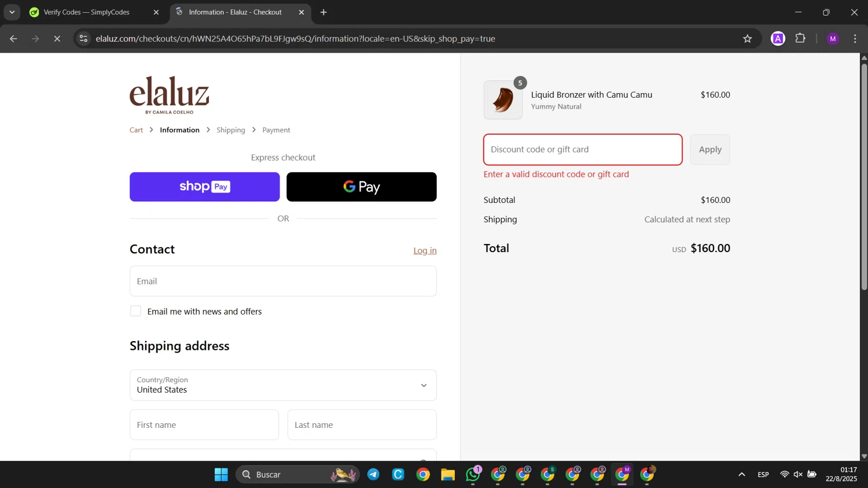Go back to Cart in breadcrumb
868x488 pixels.
pos(136,130)
